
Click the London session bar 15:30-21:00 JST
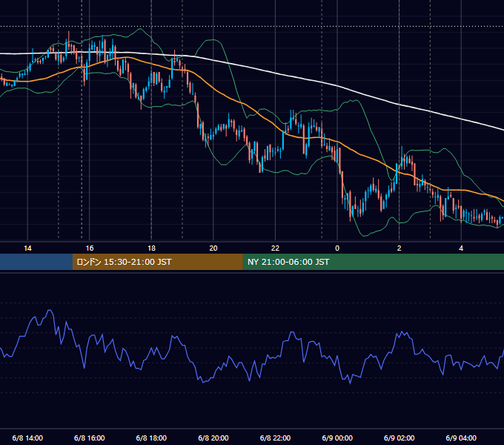coord(157,262)
